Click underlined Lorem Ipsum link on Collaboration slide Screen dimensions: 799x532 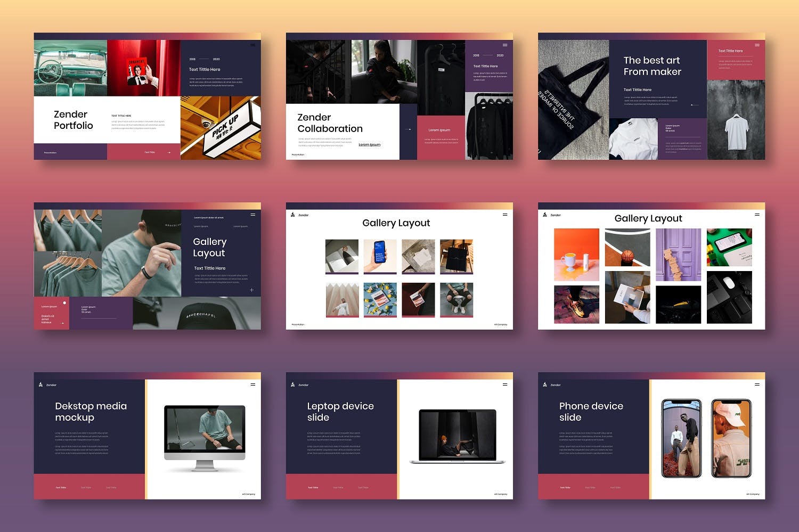pos(369,145)
